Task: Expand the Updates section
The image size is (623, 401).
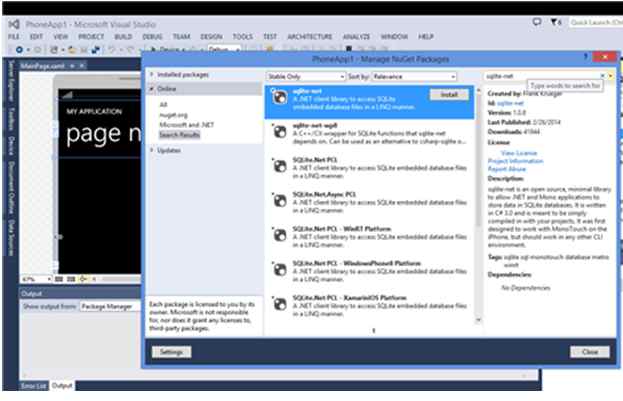Action: pos(152,150)
